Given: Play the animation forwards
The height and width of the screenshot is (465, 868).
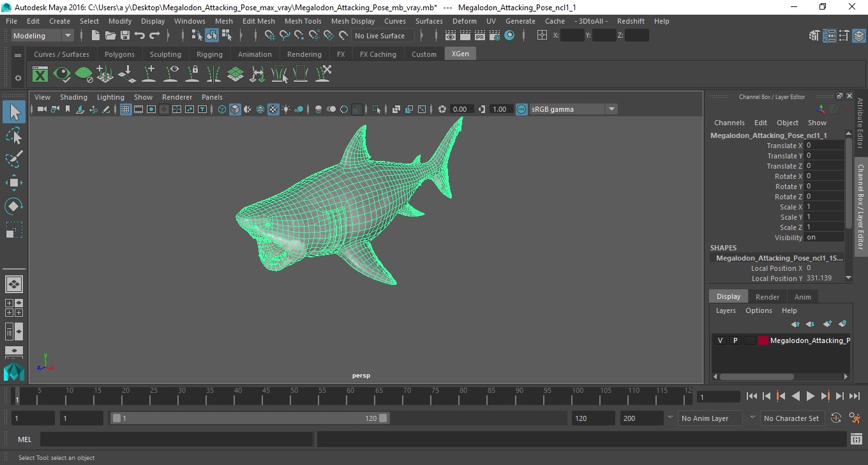Looking at the screenshot, I should [x=810, y=397].
